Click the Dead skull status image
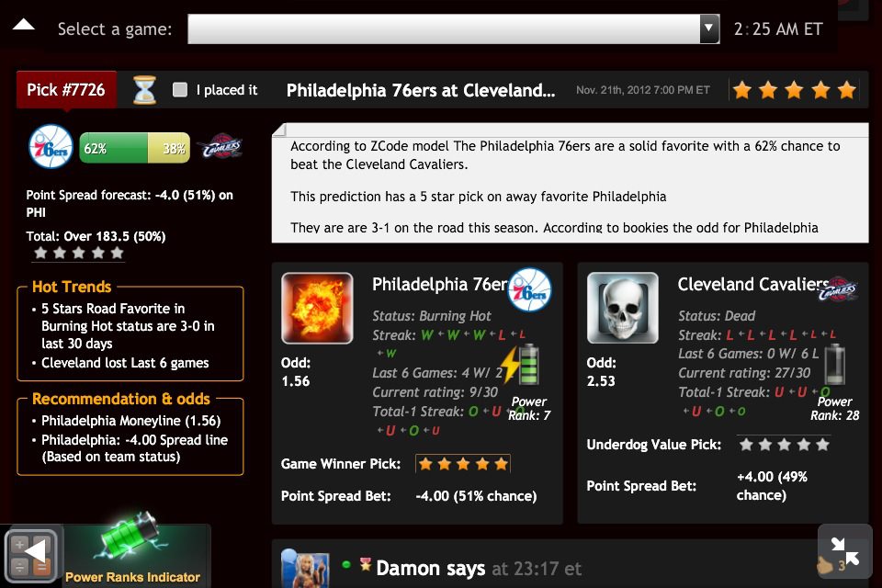 point(623,308)
